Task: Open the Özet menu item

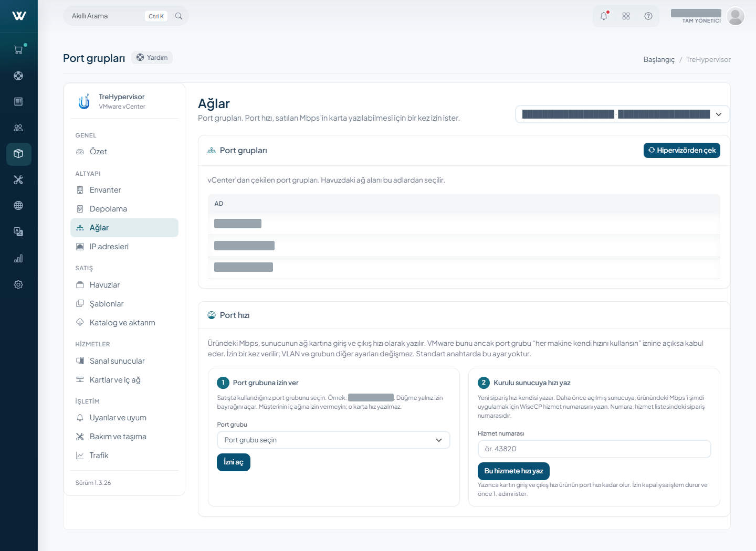Action: [x=124, y=152]
